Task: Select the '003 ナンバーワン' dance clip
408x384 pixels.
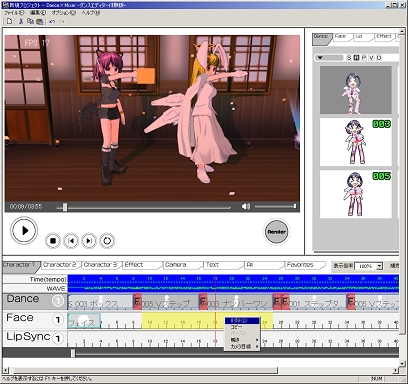Action: [x=240, y=301]
